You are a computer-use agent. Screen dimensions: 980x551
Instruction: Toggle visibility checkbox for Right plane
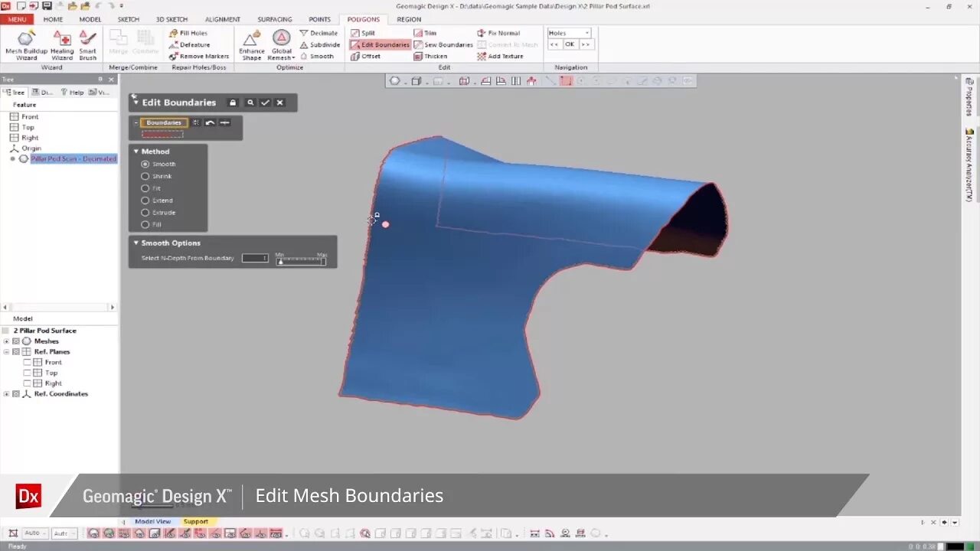point(28,383)
